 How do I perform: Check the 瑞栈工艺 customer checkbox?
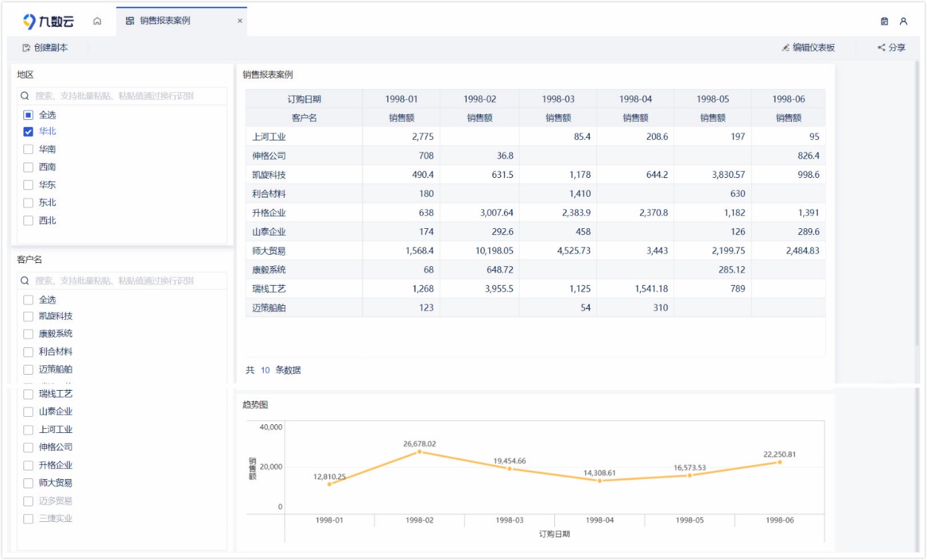pyautogui.click(x=28, y=394)
